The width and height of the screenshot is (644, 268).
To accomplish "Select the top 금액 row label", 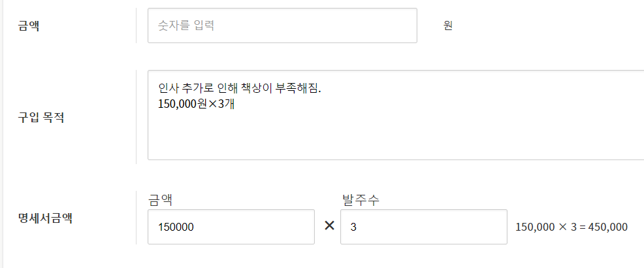I will click(x=29, y=26).
